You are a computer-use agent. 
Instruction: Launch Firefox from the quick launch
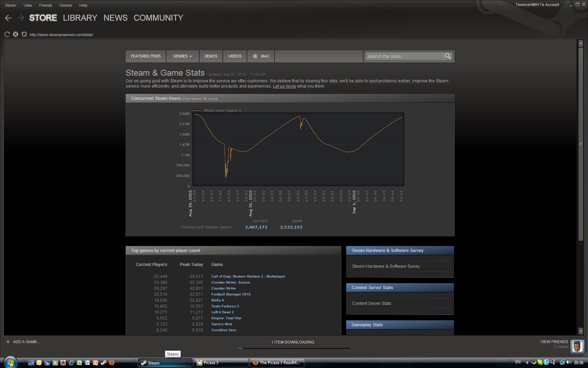pyautogui.click(x=111, y=363)
